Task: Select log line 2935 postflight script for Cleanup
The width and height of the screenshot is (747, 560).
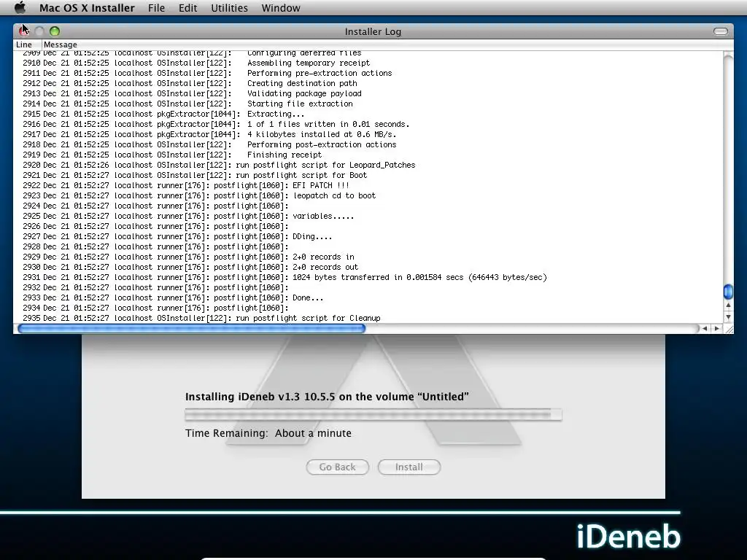Action: pos(368,318)
